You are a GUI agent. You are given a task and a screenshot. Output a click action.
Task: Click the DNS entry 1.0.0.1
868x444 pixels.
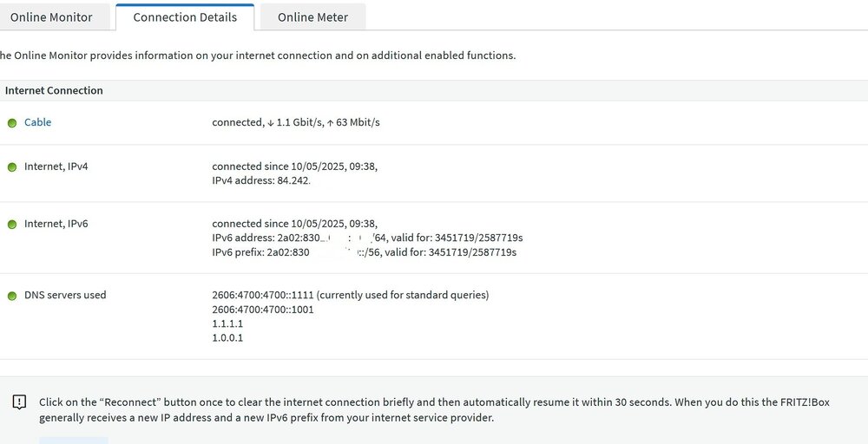[x=227, y=338]
